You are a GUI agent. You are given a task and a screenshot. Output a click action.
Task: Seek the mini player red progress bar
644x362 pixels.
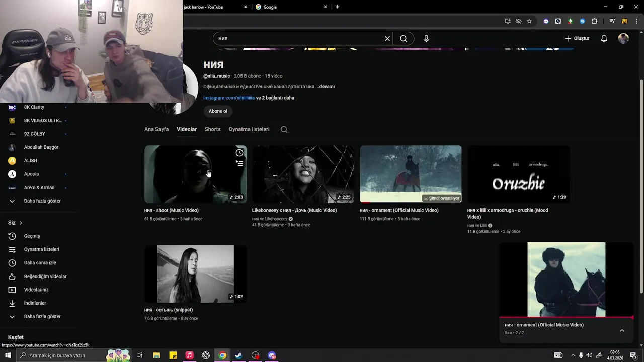tap(566, 317)
